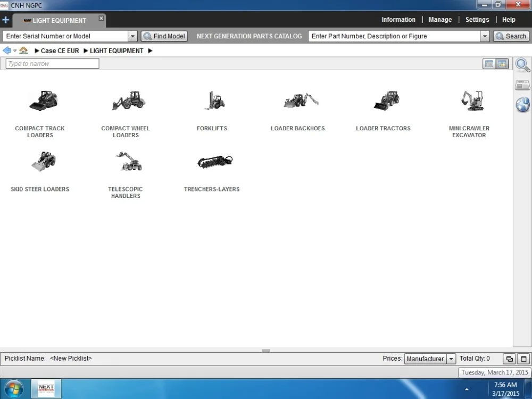Select the Loader Tractors machine icon
The image size is (532, 399).
click(x=386, y=101)
